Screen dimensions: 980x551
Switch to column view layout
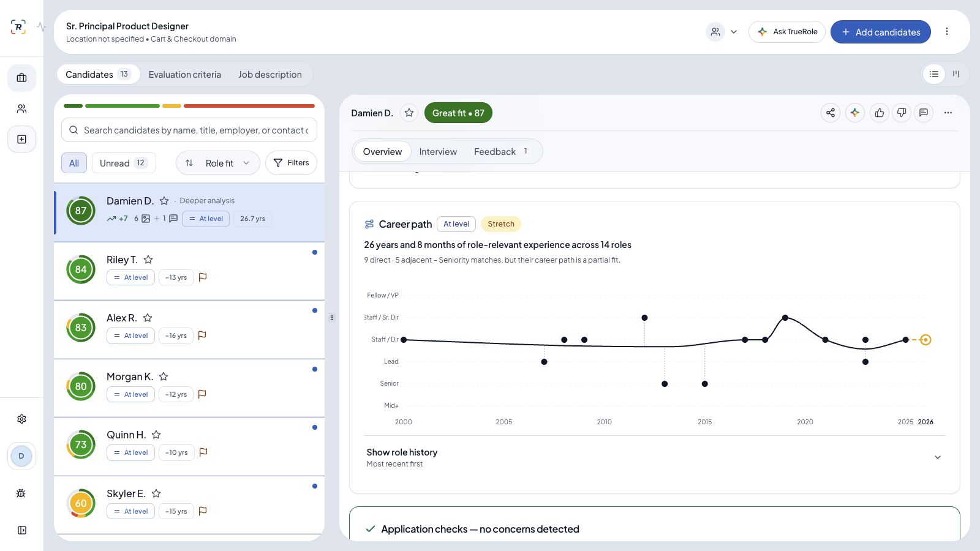[956, 74]
